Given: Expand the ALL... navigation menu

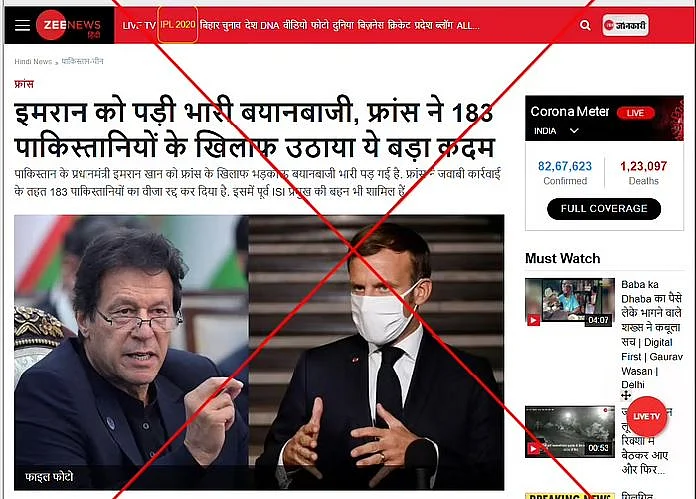Looking at the screenshot, I should pos(468,25).
